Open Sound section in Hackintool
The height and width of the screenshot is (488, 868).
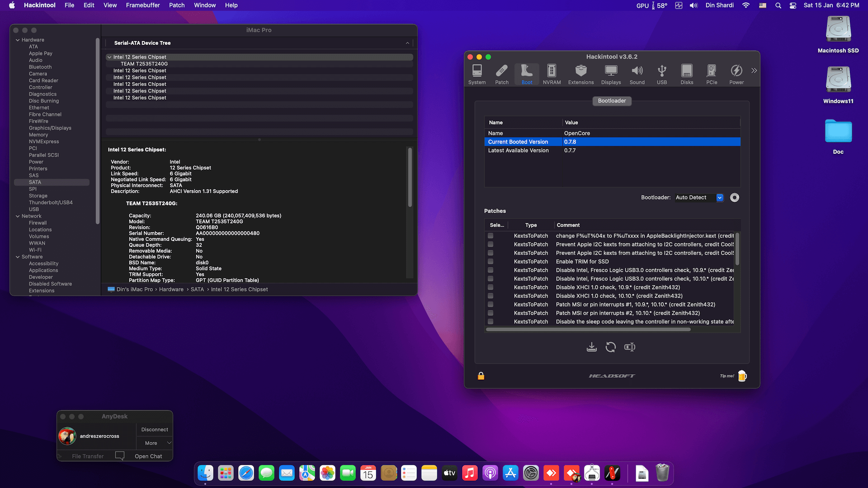(x=637, y=75)
